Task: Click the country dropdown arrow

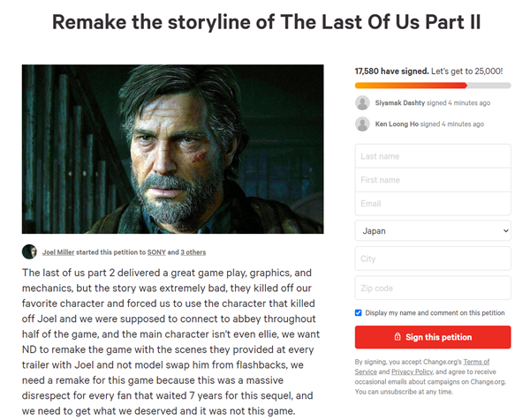Action: [505, 231]
